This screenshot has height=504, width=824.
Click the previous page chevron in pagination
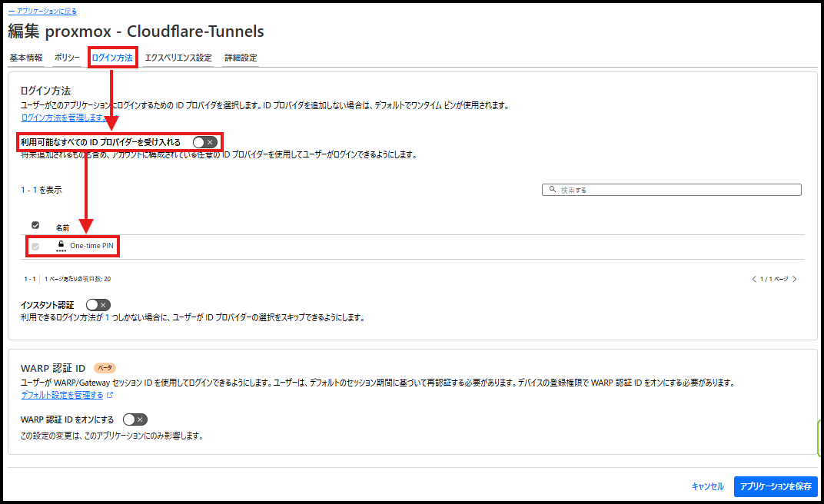click(753, 280)
